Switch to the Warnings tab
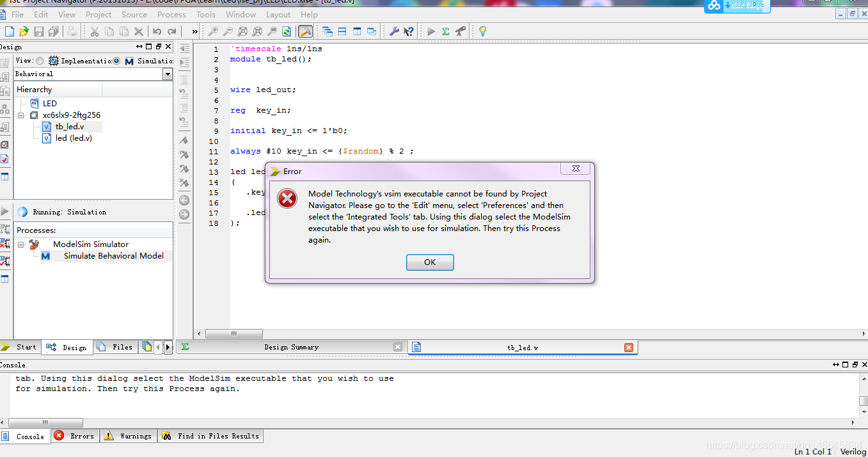This screenshot has width=868, height=457. tap(128, 436)
